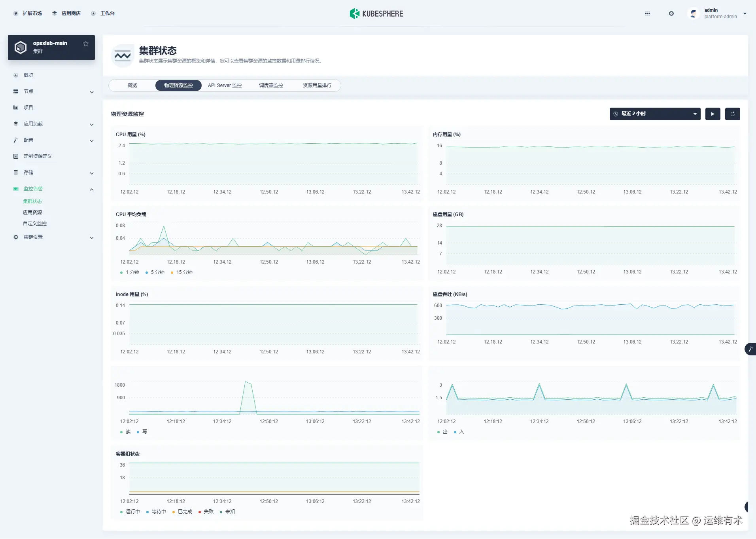Switch to the API Server 监控 tab

click(225, 85)
